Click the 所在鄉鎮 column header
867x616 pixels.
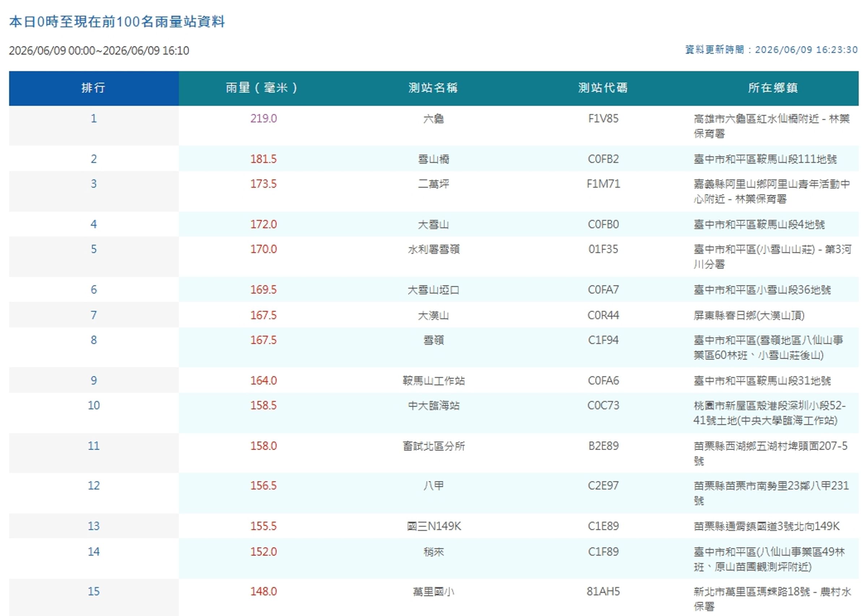(773, 88)
